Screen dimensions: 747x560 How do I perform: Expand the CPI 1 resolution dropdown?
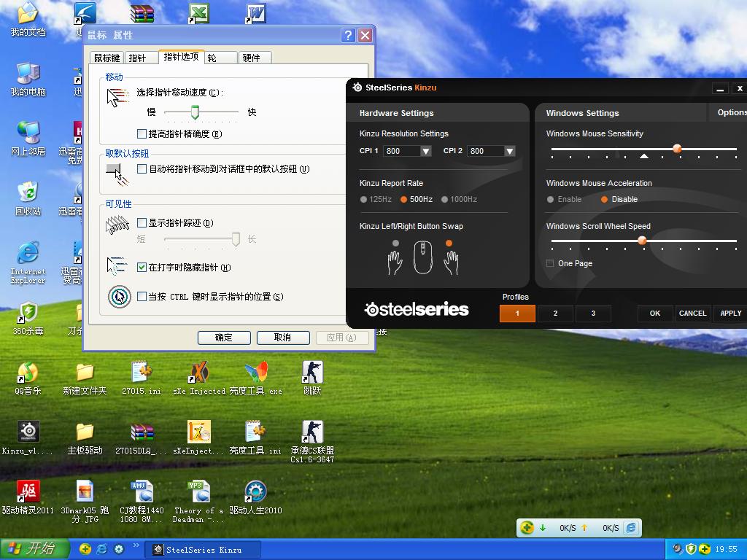click(x=426, y=151)
